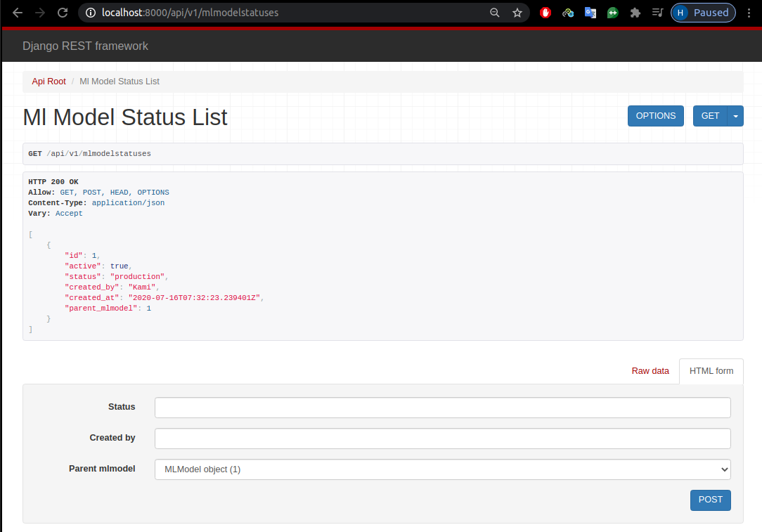This screenshot has width=762, height=532.
Task: Click the zoom magnifier icon in address bar
Action: coord(495,13)
